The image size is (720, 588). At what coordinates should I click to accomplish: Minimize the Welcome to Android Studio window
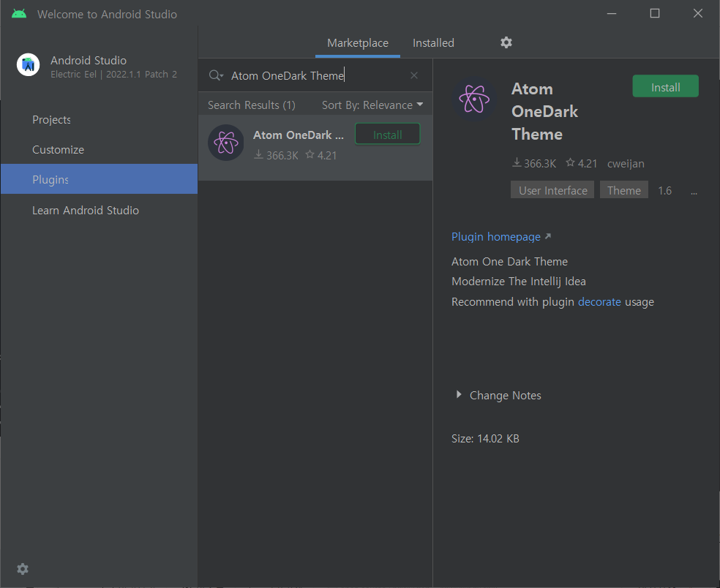(612, 14)
